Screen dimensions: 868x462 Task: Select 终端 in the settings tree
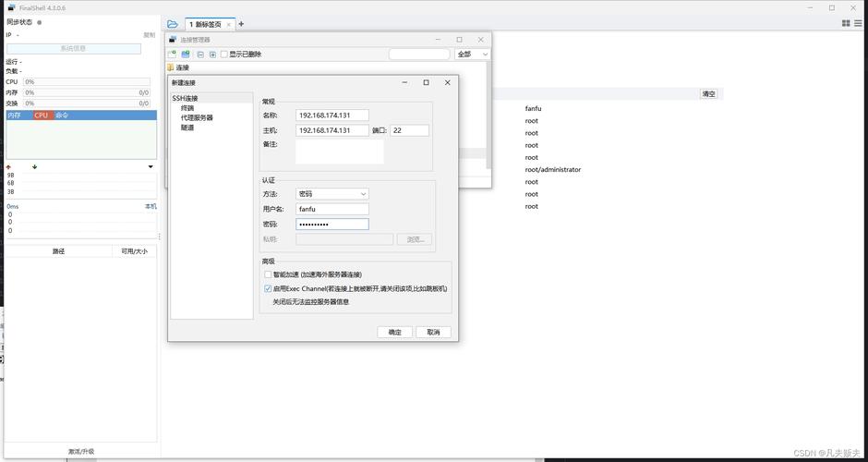(x=187, y=108)
